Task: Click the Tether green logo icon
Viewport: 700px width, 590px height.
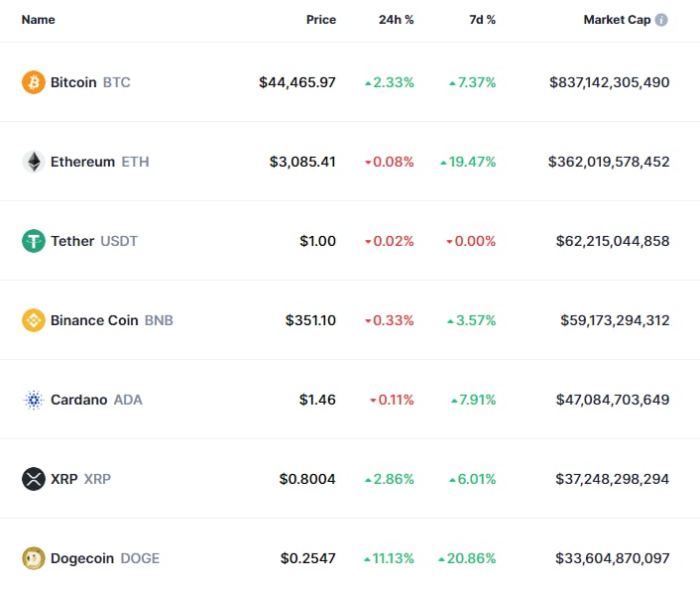Action: point(34,241)
